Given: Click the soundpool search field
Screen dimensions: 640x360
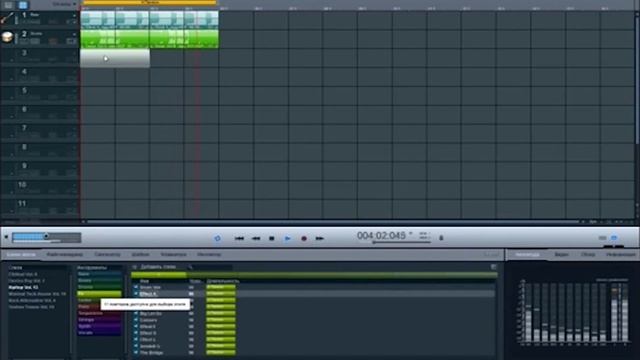Looking at the screenshot, I should [212, 267].
